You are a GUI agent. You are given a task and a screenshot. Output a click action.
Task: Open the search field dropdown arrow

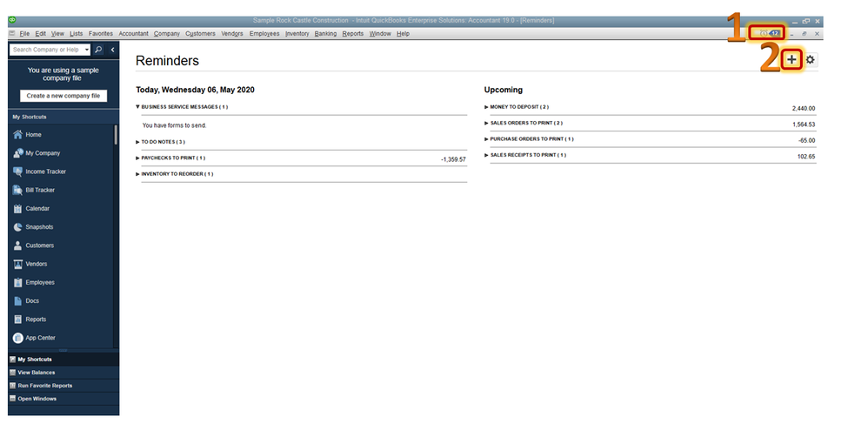click(87, 50)
